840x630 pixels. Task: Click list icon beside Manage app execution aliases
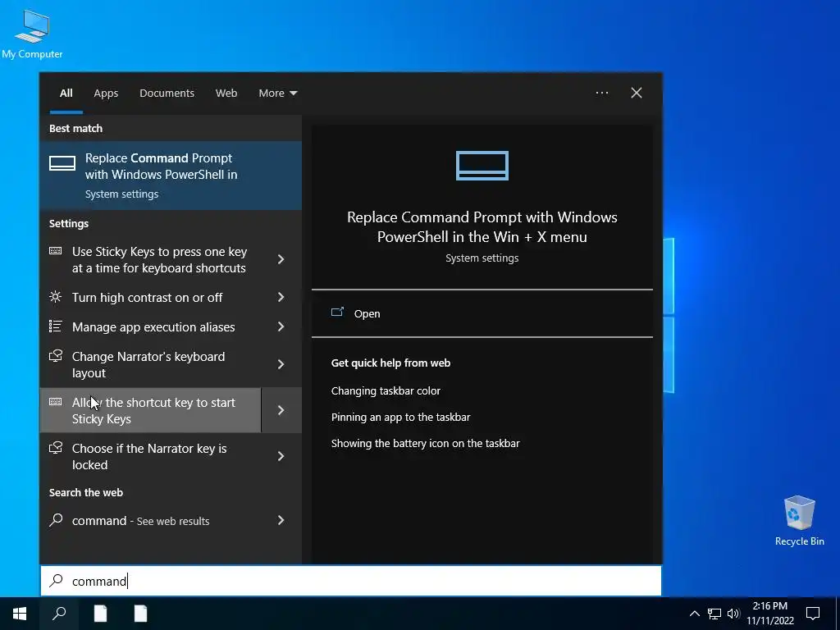55,326
